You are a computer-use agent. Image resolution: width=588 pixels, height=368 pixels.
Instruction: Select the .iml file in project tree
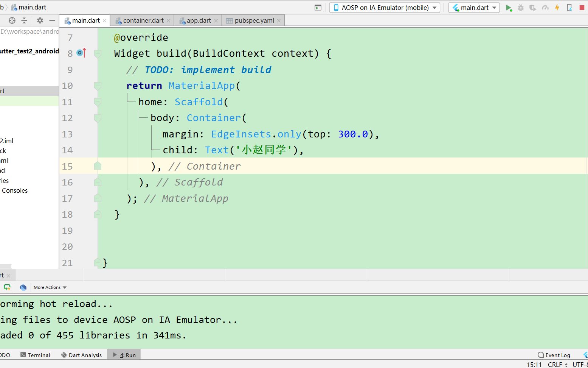pos(7,141)
